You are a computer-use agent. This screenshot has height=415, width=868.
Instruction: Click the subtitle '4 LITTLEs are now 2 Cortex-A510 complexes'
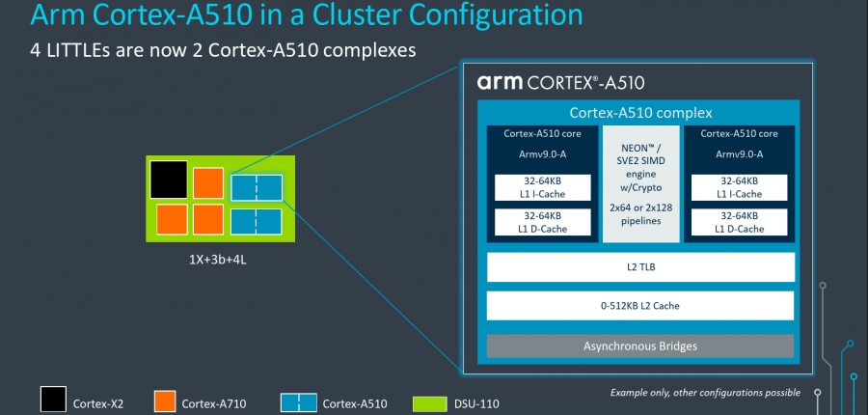[223, 50]
